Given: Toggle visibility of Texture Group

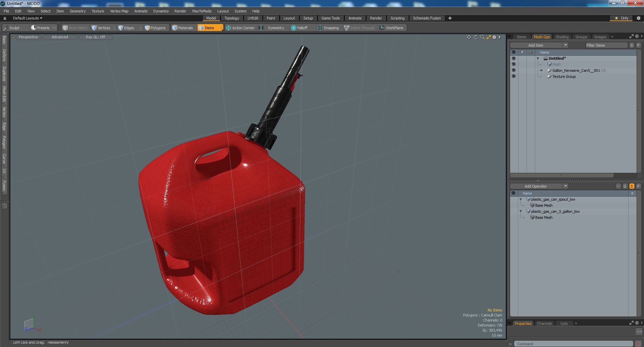Looking at the screenshot, I should coord(513,77).
